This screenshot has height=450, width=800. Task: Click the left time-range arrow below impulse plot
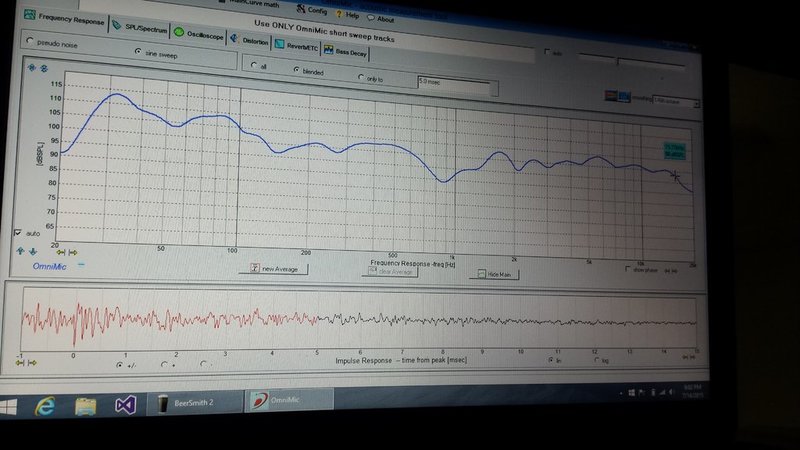(19, 362)
